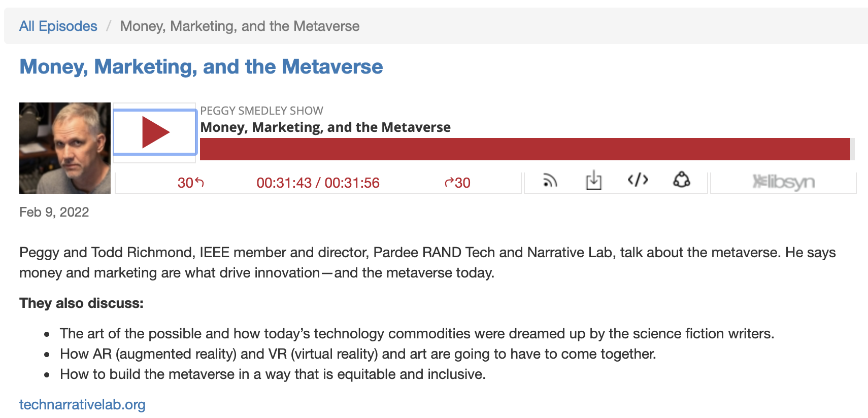Skip forward 30 seconds
Viewport: 868px width, 418px height.
point(457,183)
